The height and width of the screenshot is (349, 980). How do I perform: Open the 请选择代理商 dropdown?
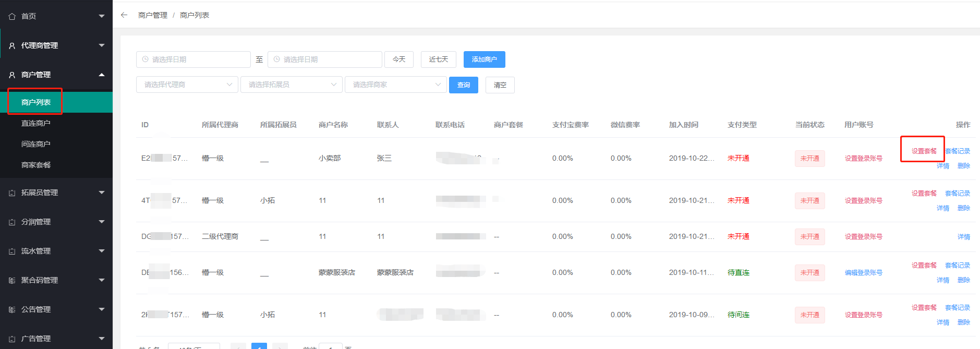pos(187,85)
